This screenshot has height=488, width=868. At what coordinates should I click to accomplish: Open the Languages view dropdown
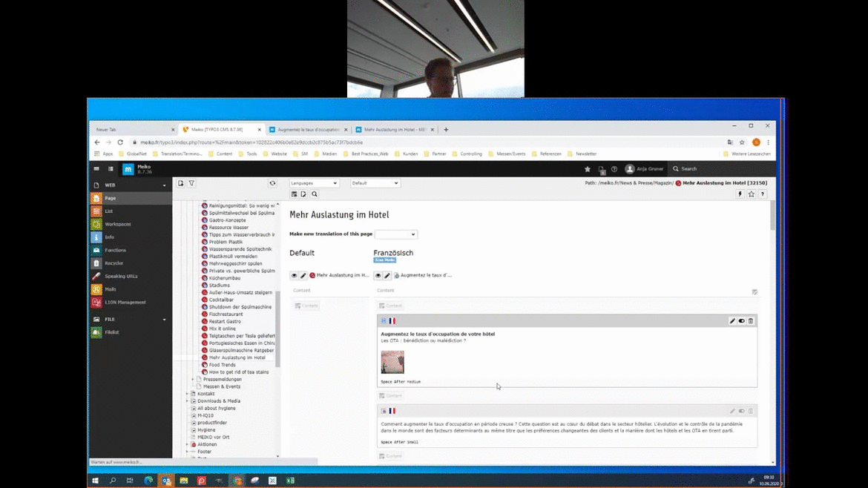[x=314, y=183]
